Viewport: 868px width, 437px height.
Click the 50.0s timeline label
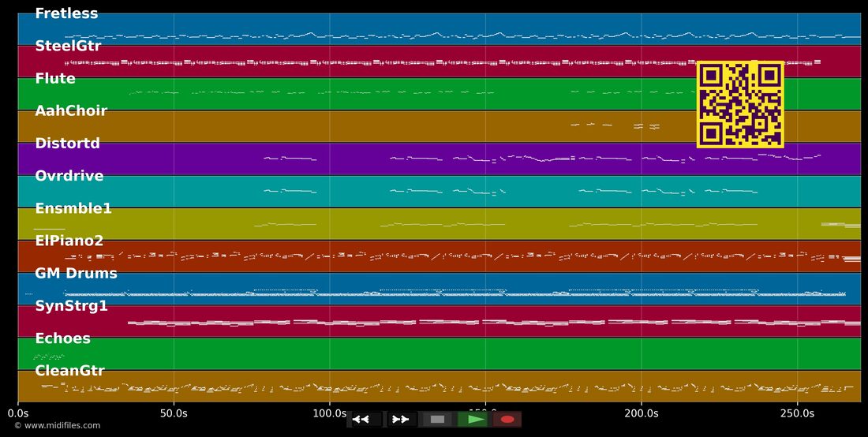[x=174, y=413]
